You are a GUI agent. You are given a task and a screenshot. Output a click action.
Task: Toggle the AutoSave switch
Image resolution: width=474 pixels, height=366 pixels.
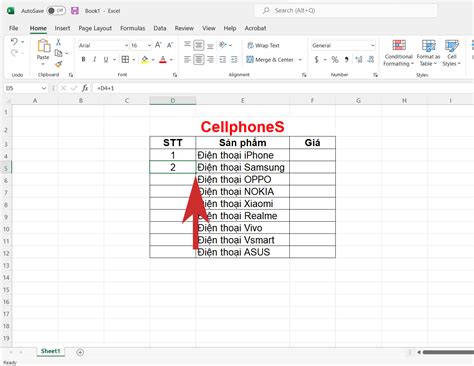[56, 11]
